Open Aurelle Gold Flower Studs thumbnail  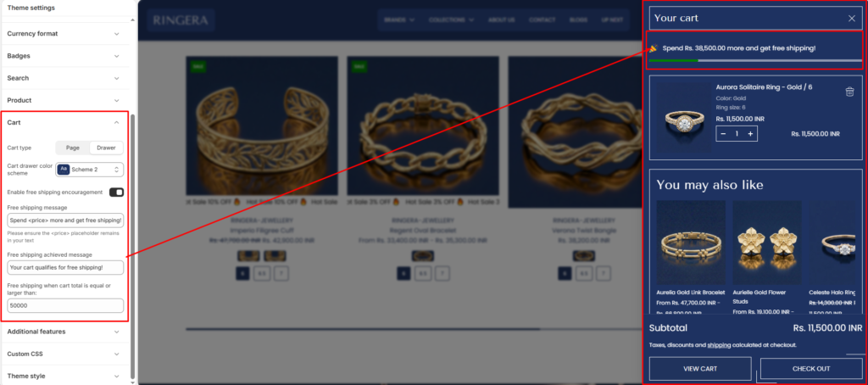pos(766,243)
